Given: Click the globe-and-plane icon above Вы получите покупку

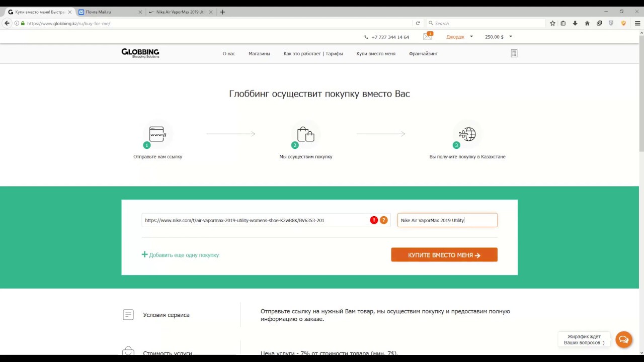Looking at the screenshot, I should (467, 134).
